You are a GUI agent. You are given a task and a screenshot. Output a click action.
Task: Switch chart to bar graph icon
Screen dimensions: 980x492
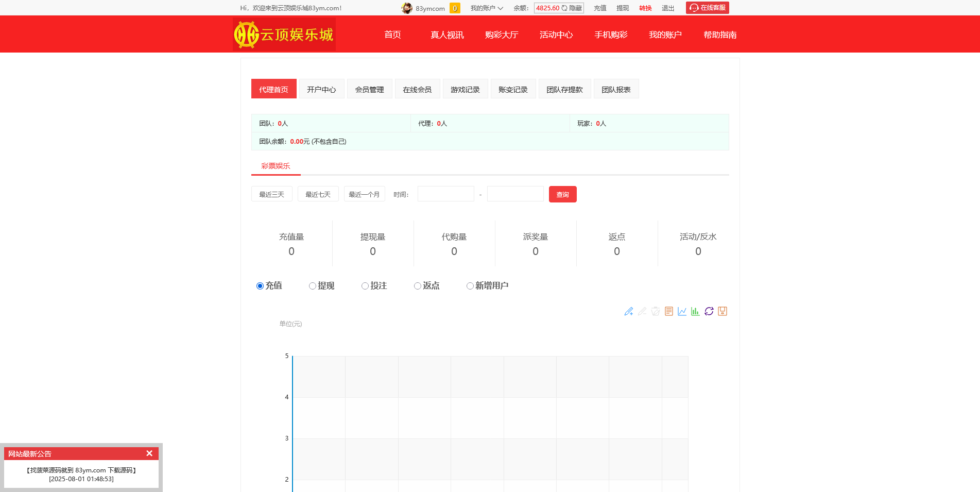[x=695, y=311]
